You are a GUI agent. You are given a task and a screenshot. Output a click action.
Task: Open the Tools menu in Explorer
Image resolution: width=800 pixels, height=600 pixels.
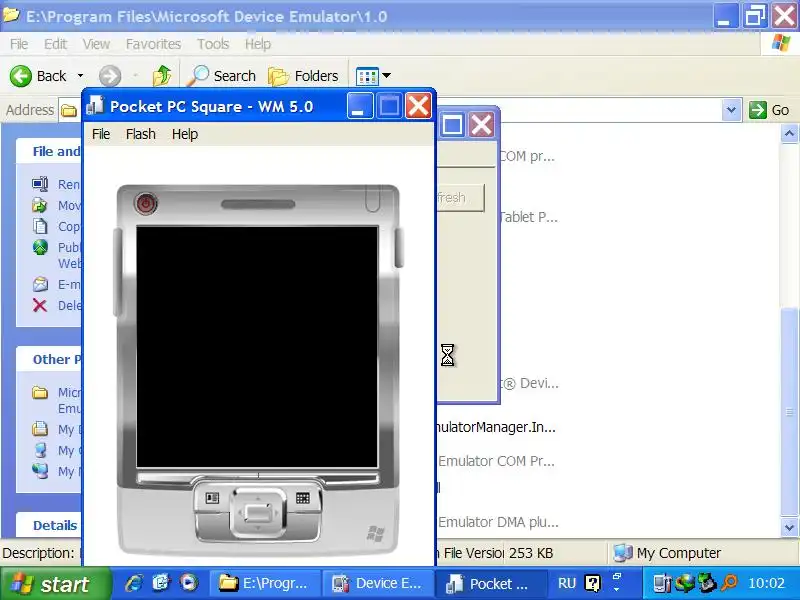213,44
